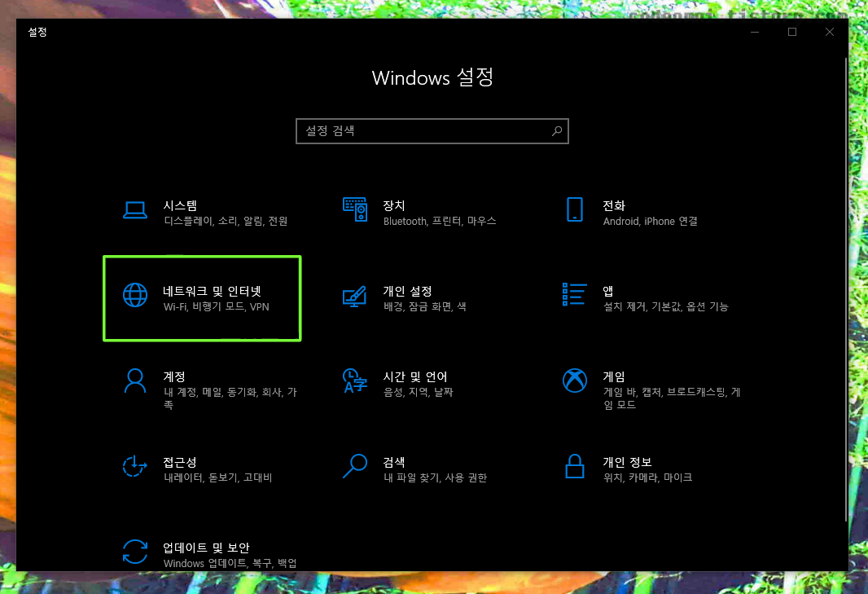This screenshot has width=868, height=594.
Task: Open the 장치 settings title
Action: [x=394, y=205]
